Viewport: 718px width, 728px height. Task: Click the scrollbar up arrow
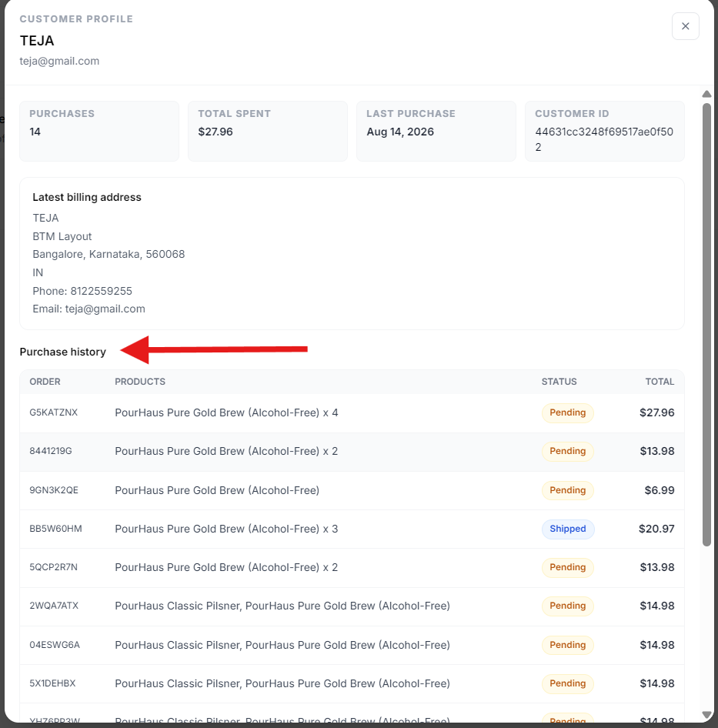[x=706, y=94]
